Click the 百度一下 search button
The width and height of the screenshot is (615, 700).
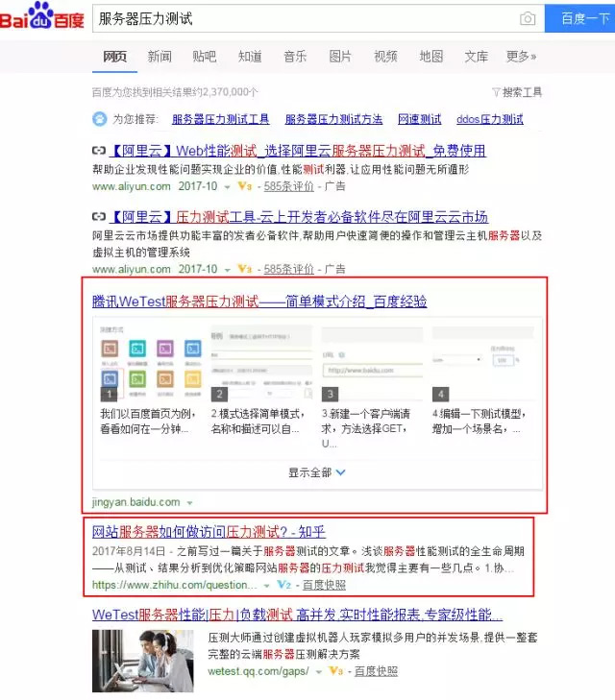pos(579,19)
